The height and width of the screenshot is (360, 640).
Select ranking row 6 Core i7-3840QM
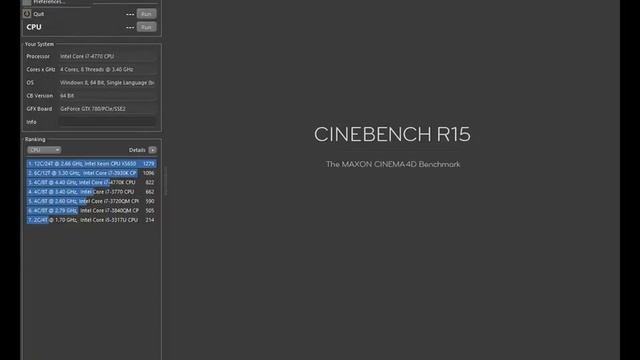click(91, 211)
